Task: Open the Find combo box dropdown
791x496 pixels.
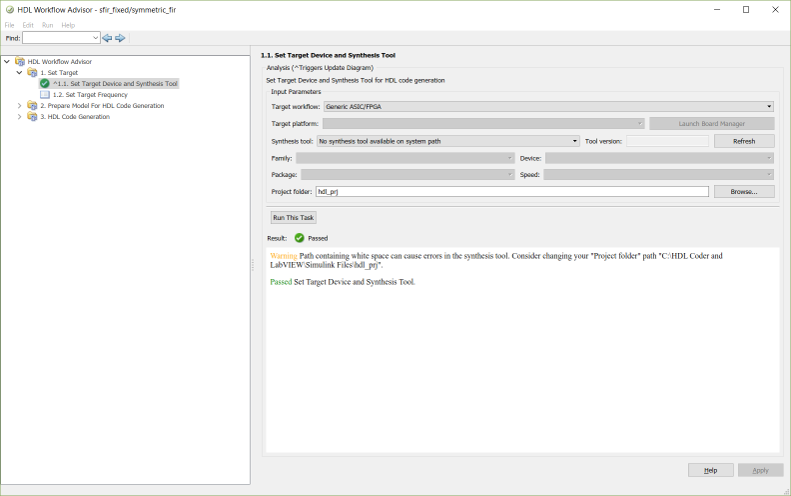Action: click(95, 38)
